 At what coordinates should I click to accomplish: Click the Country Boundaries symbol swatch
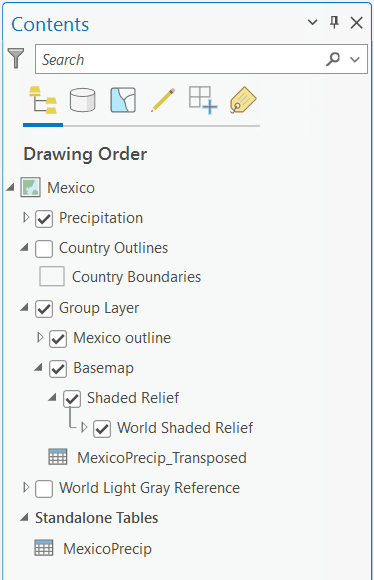tap(52, 276)
